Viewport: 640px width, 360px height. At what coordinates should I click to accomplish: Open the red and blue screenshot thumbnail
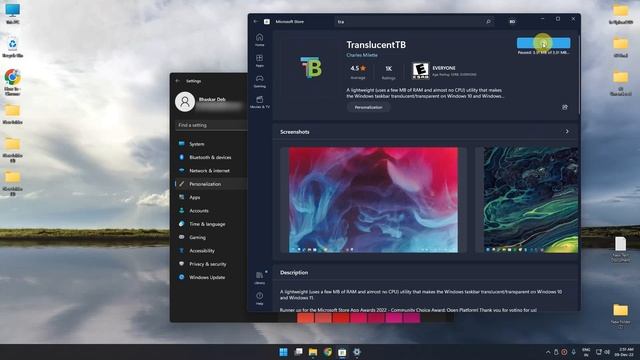pyautogui.click(x=373, y=200)
